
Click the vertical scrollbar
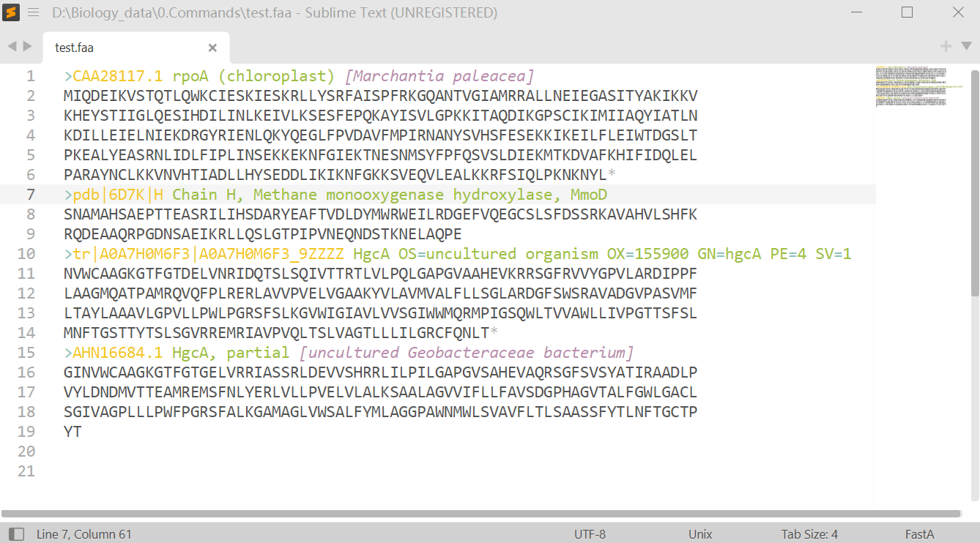[975, 183]
